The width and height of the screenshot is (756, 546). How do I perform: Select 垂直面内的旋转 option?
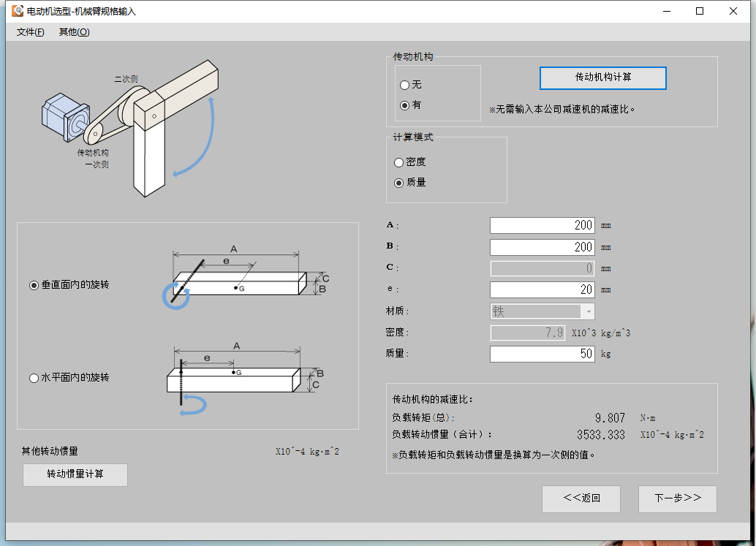(69, 285)
